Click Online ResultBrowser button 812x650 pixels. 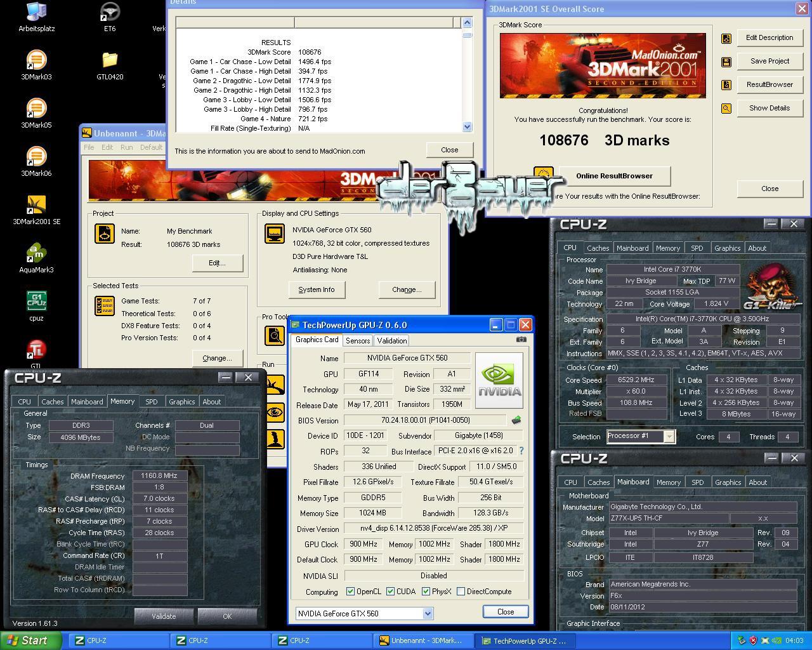[x=614, y=176]
